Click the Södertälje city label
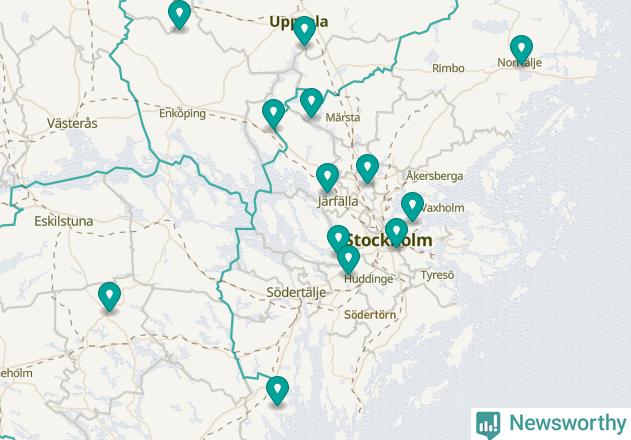The width and height of the screenshot is (631, 440). pos(296,292)
